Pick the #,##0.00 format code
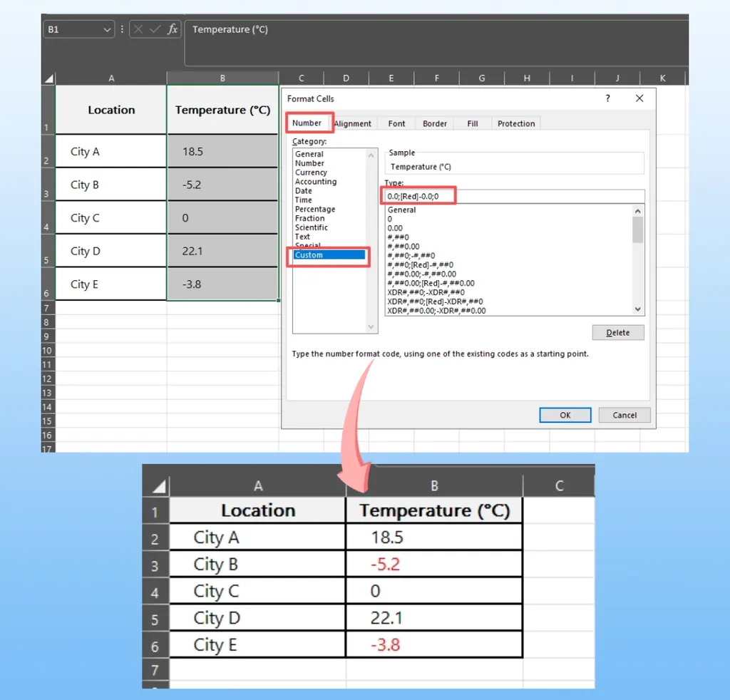This screenshot has width=730, height=700. pos(403,246)
